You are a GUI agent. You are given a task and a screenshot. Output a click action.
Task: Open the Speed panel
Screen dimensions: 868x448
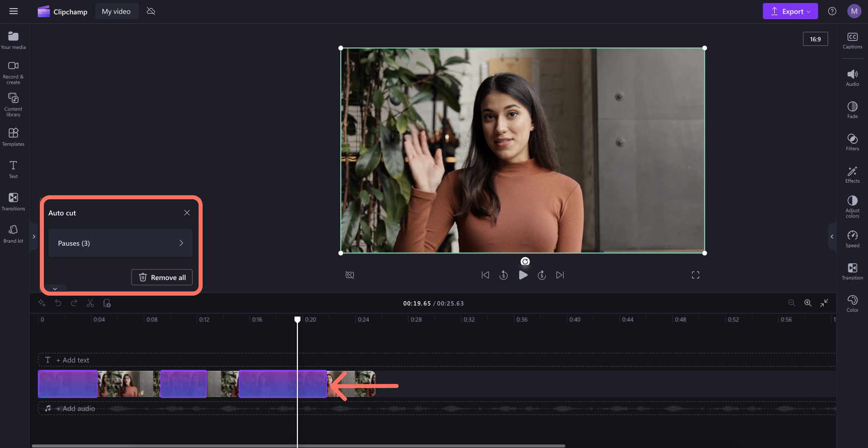coord(852,239)
